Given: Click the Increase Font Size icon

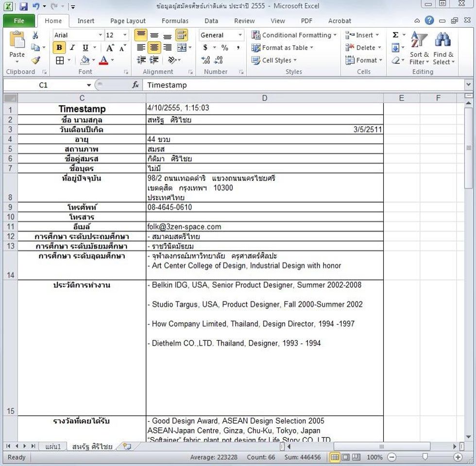Looking at the screenshot, I should pyautogui.click(x=110, y=48).
